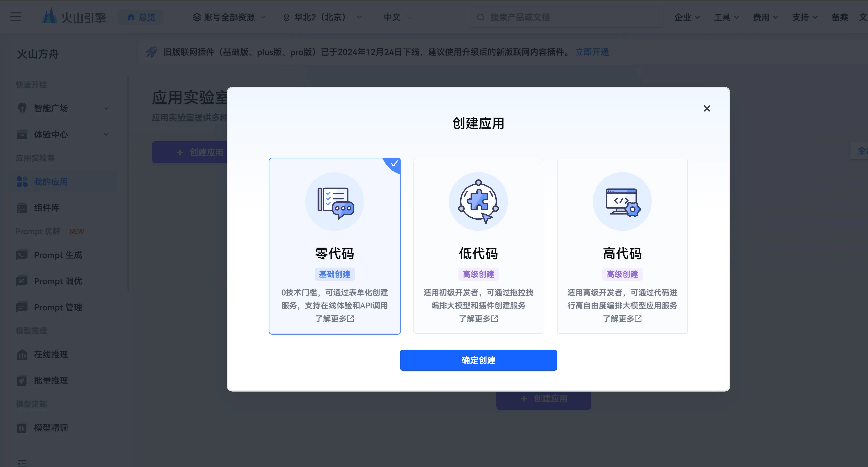Click 高级创建 tag under 低代码
868x467 pixels.
click(478, 274)
